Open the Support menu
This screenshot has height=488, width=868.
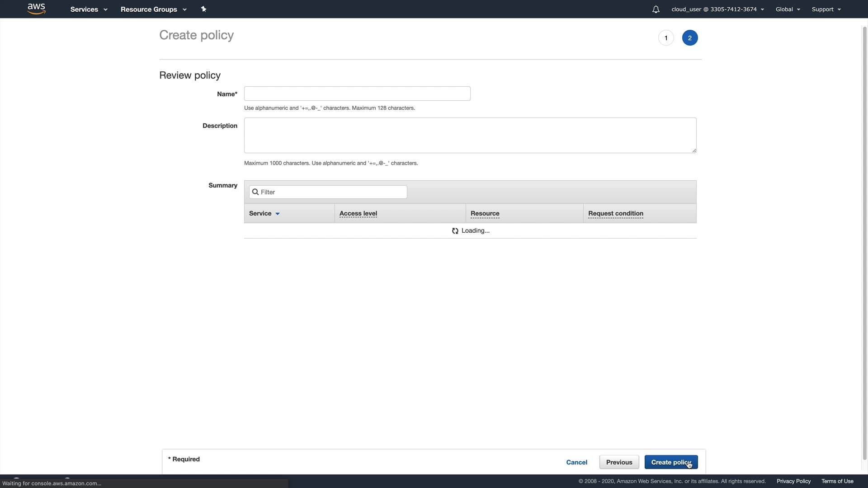click(x=826, y=9)
